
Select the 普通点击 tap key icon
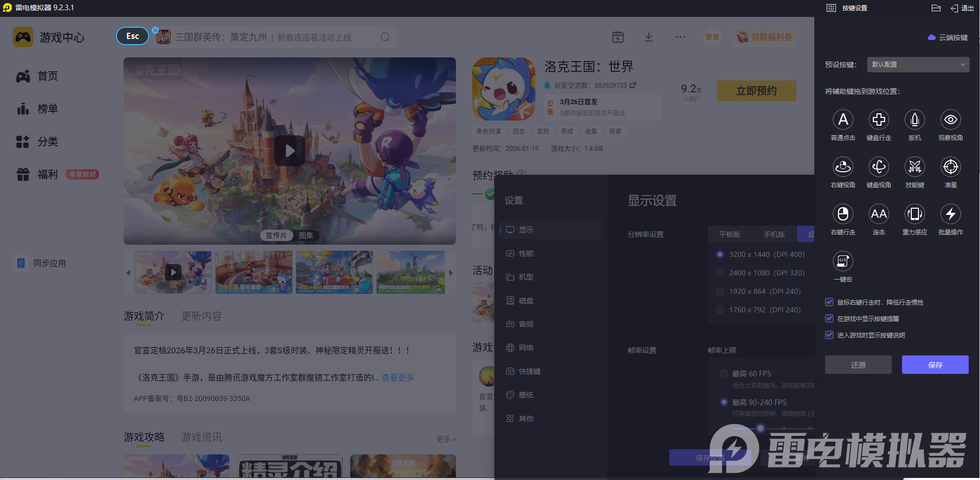pyautogui.click(x=843, y=119)
